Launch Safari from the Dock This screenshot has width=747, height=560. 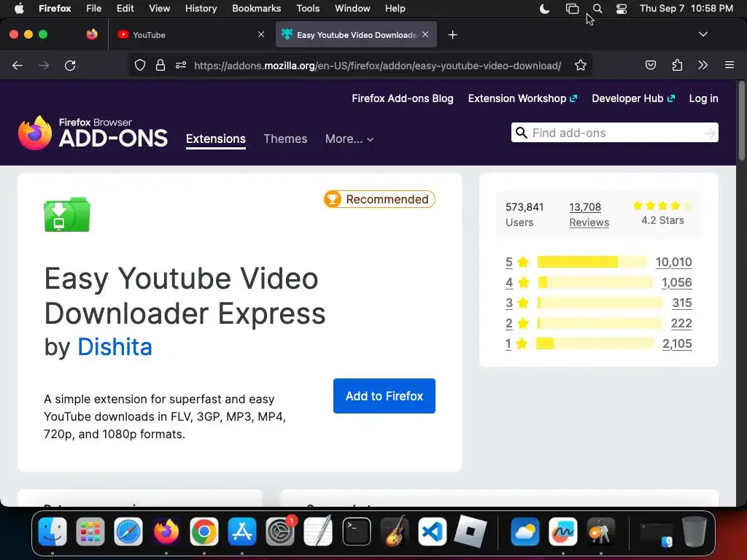[x=128, y=532]
